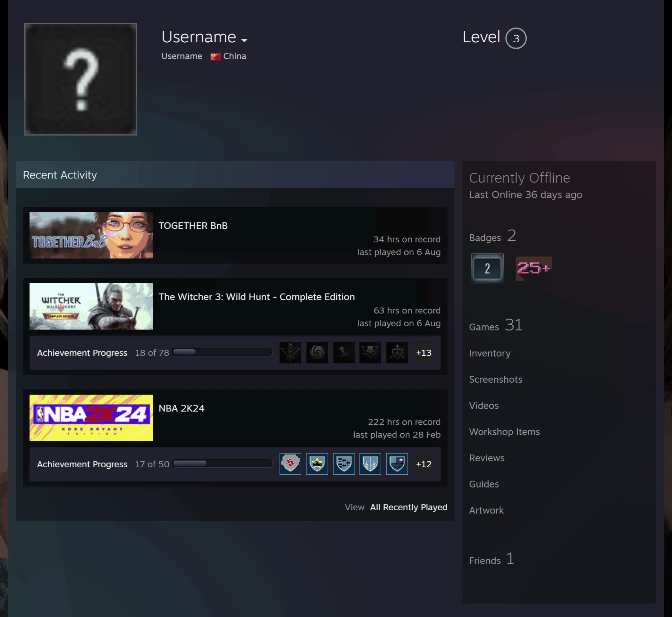Open the Badges section link
This screenshot has width=672, height=617.
[492, 236]
